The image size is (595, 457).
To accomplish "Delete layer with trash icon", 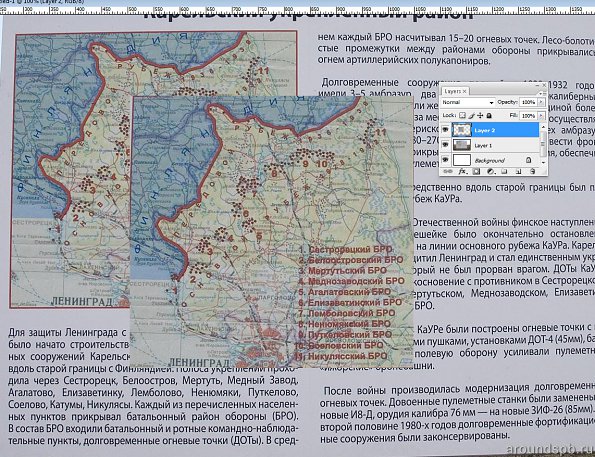I will click(x=532, y=172).
